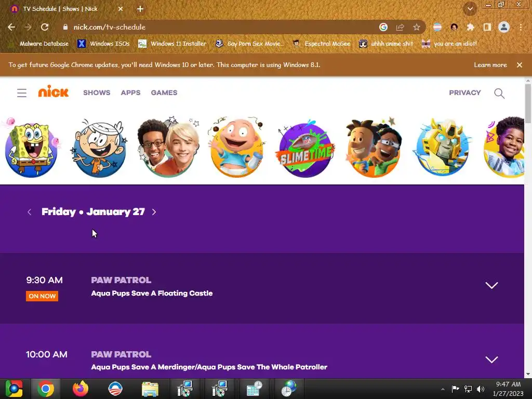This screenshot has width=532, height=399.
Task: Open the Extensions puzzle icon
Action: (x=470, y=27)
